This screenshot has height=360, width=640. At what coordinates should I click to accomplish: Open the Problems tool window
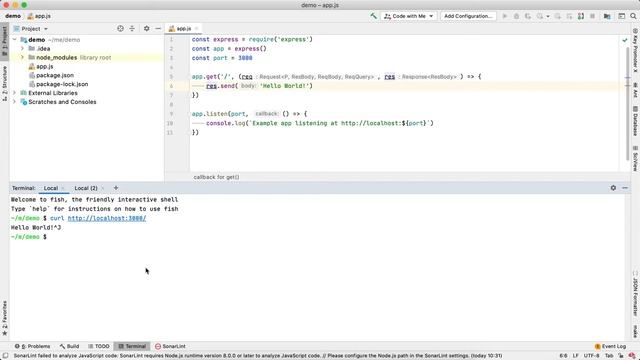pos(33,346)
